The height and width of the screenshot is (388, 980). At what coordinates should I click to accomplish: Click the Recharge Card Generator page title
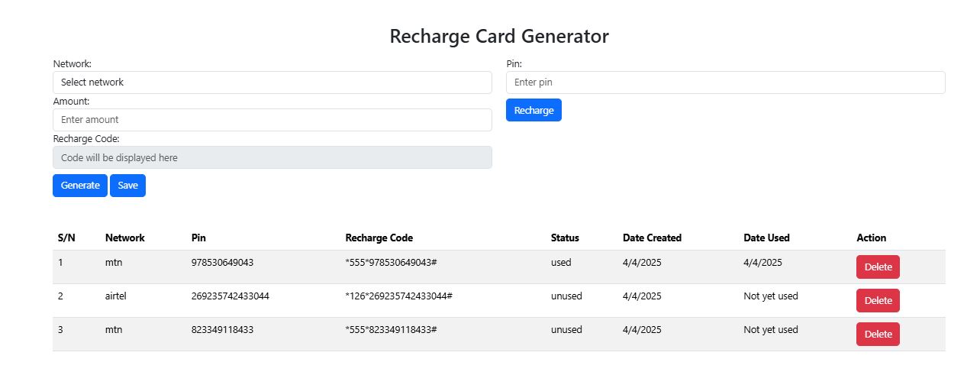tap(499, 36)
